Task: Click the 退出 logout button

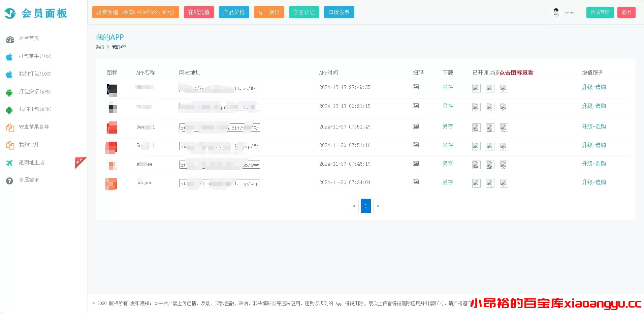Action: (626, 12)
